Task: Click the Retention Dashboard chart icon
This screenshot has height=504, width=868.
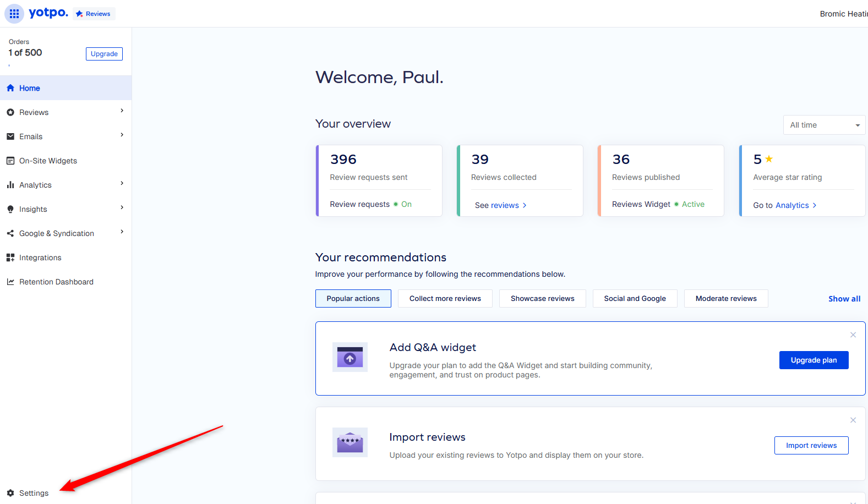Action: pyautogui.click(x=10, y=282)
